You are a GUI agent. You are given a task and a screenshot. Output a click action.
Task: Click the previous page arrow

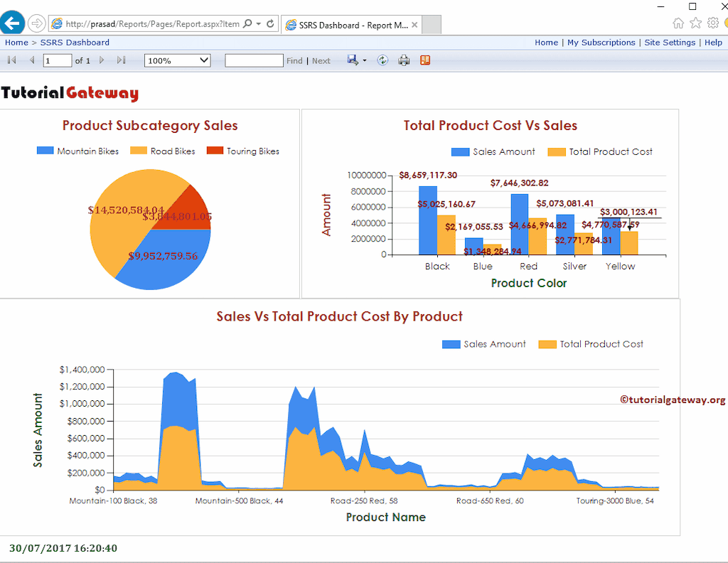(31, 60)
